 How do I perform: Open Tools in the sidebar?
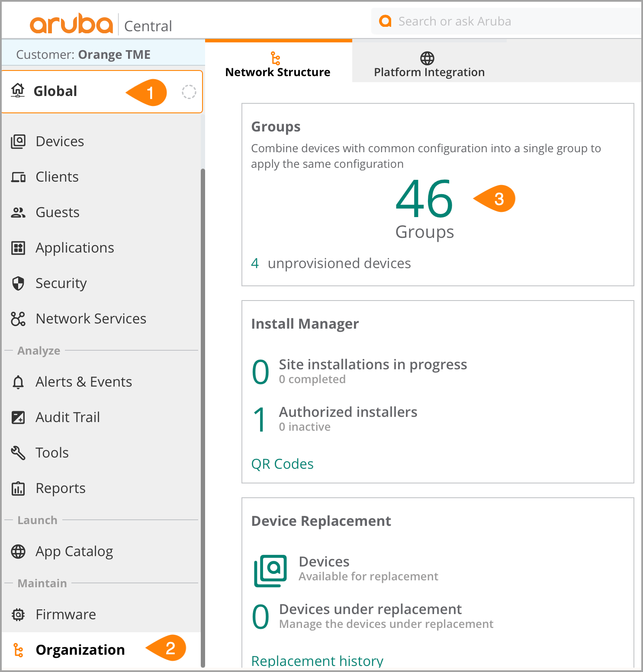(100, 453)
